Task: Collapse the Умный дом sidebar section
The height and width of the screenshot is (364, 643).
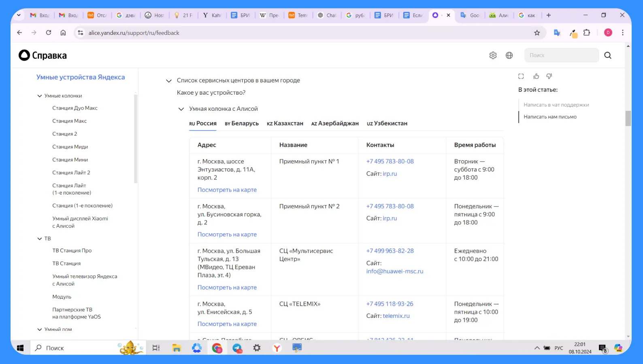Action: pos(40,329)
